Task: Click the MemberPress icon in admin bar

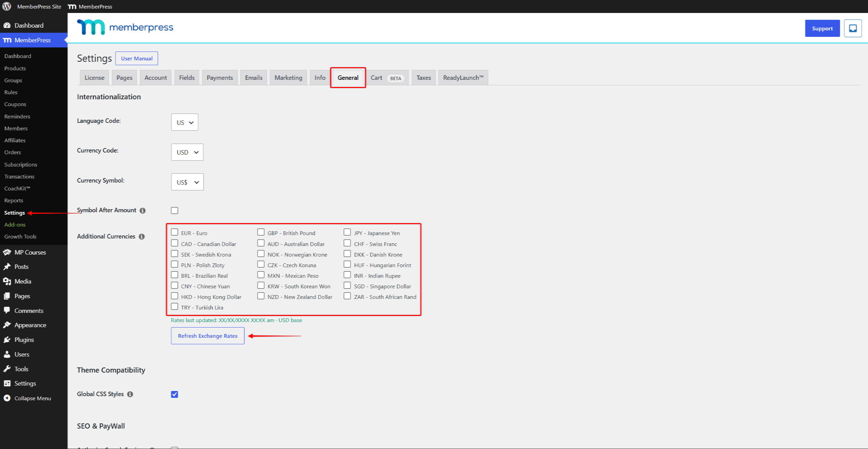Action: click(72, 6)
